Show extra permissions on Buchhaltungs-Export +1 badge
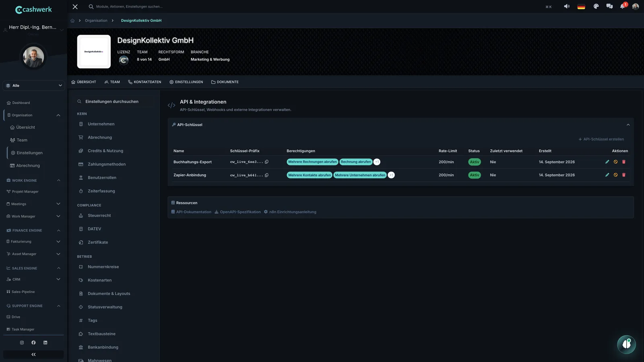This screenshot has height=362, width=644. (x=377, y=162)
